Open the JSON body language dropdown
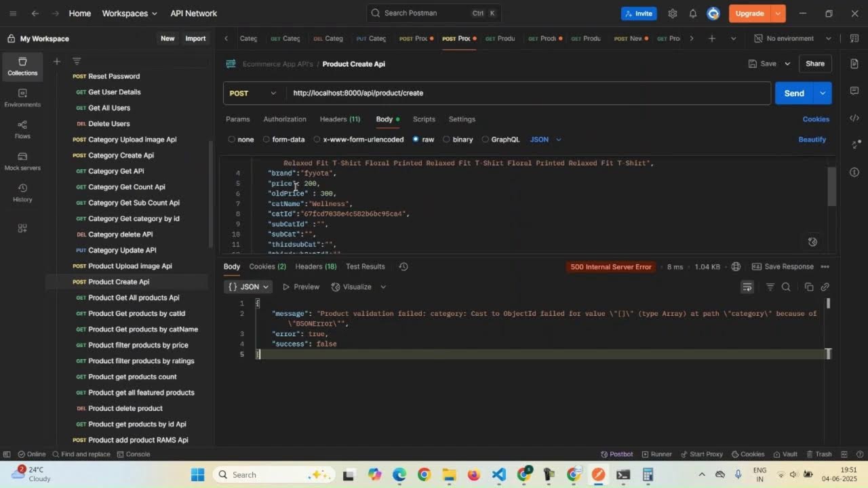The height and width of the screenshot is (488, 868). pyautogui.click(x=546, y=140)
